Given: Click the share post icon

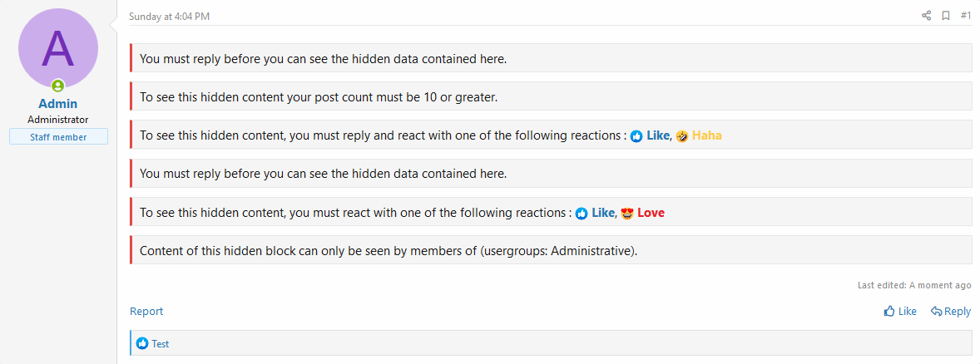Looking at the screenshot, I should tap(927, 15).
